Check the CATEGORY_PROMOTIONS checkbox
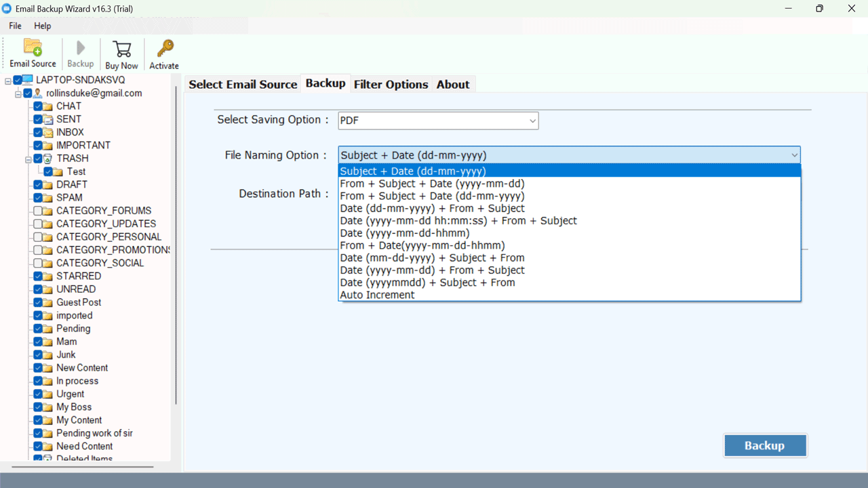The width and height of the screenshot is (868, 488). tap(38, 250)
